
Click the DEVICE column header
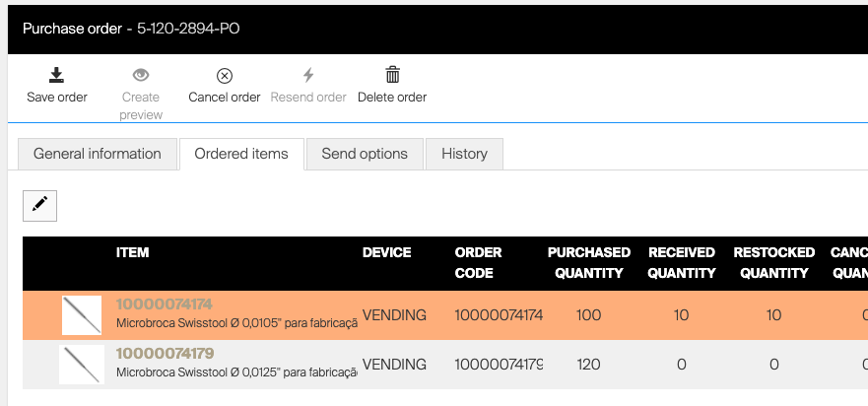387,252
